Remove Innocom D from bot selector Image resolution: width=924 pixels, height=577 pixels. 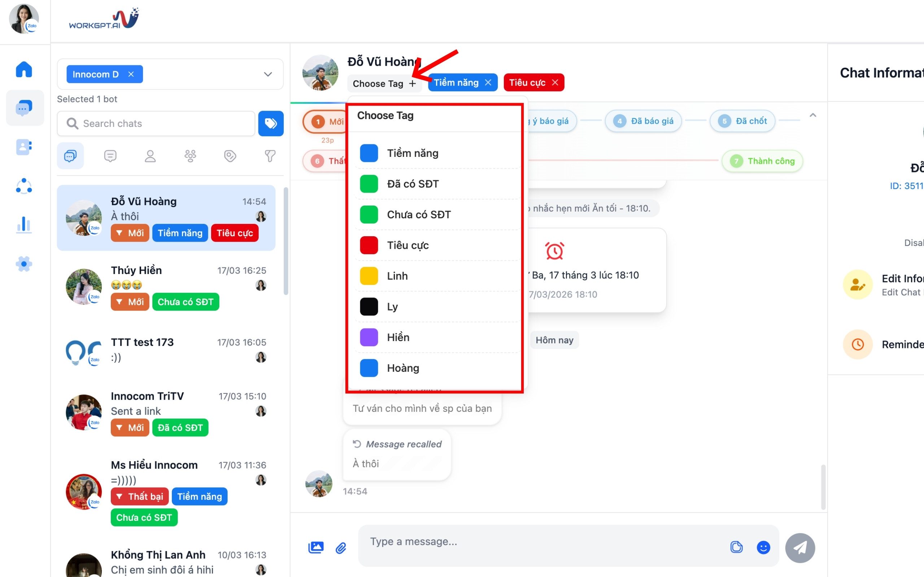click(131, 74)
